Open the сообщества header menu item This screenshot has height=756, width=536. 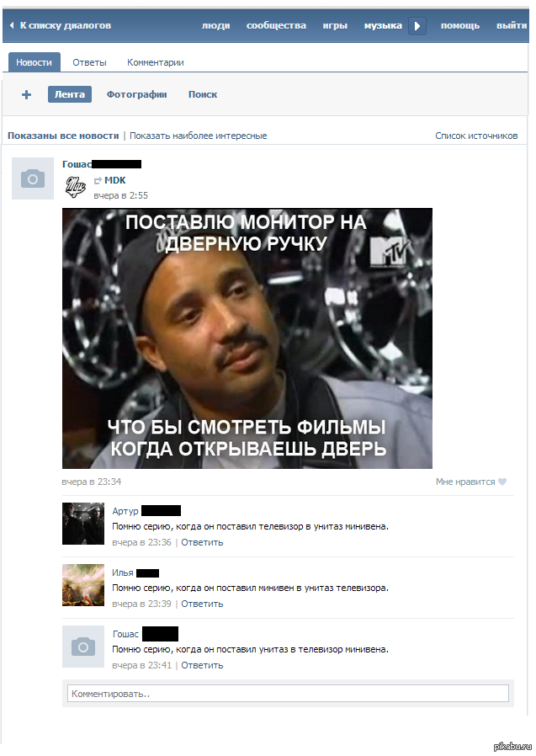(276, 25)
